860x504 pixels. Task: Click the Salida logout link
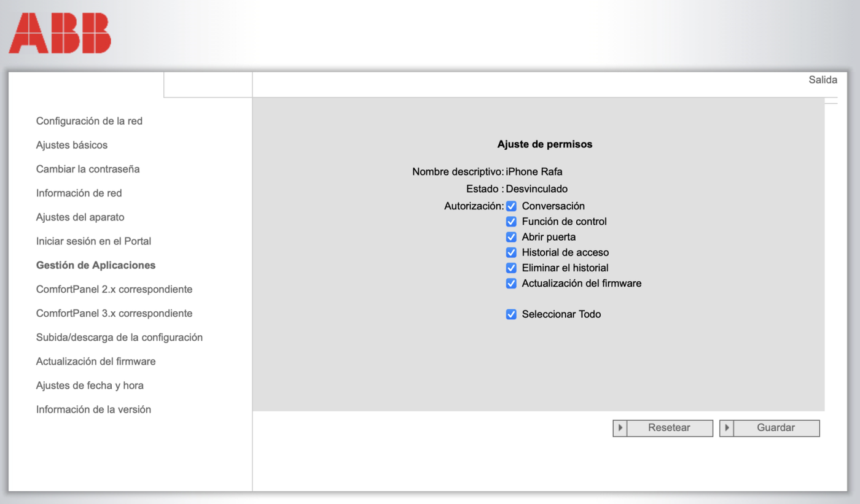click(x=823, y=80)
